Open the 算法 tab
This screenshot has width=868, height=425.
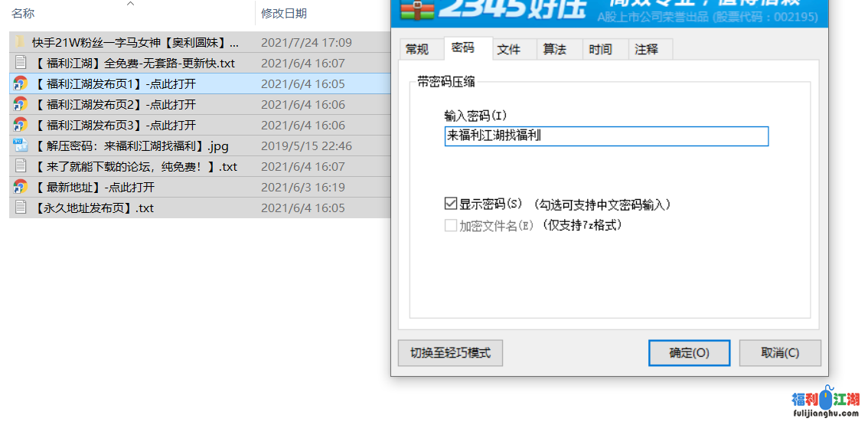(x=554, y=50)
